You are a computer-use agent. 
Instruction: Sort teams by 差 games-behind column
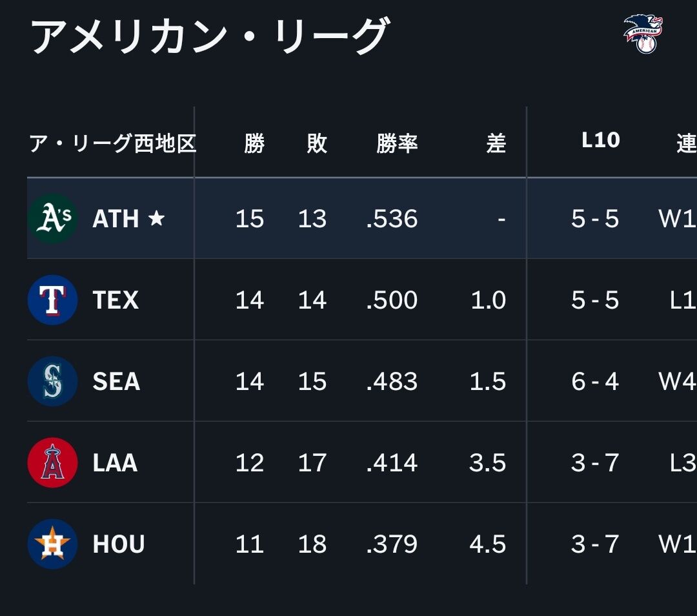click(x=496, y=143)
